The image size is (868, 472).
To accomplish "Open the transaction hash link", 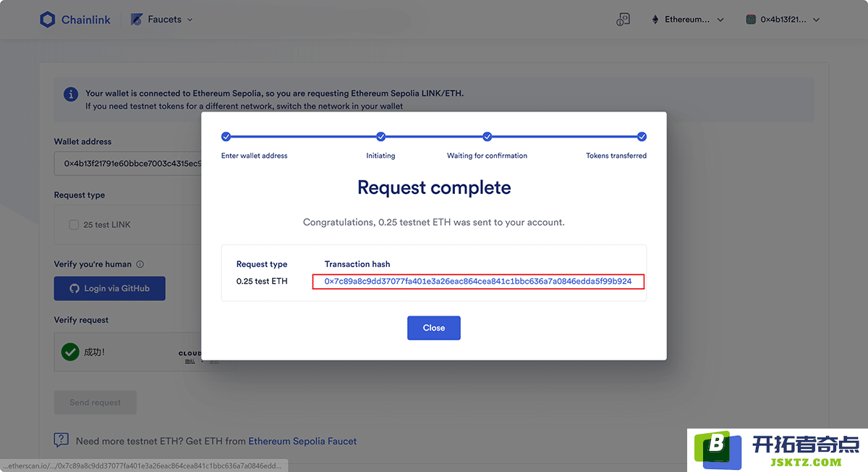I will coord(478,281).
